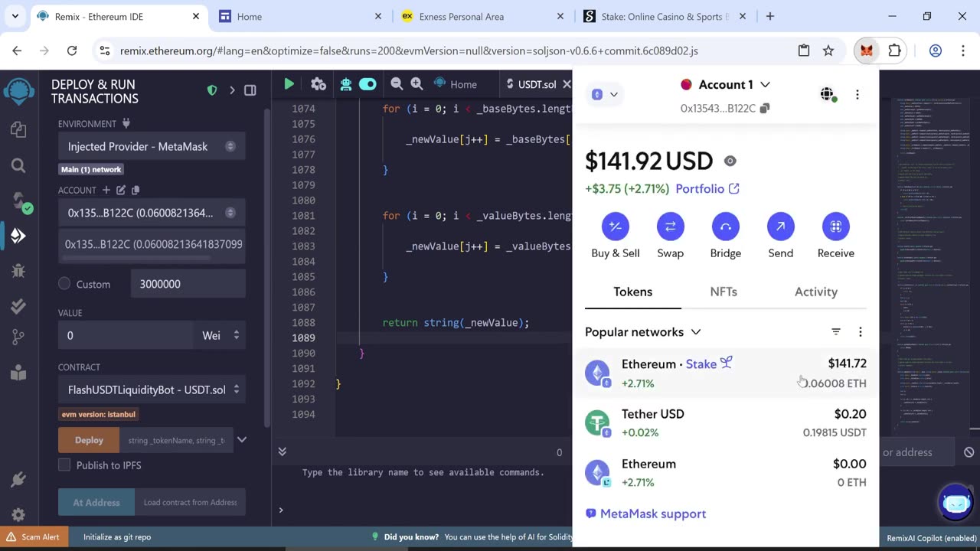Click the green Run script play icon
The image size is (980, 551).
click(x=289, y=84)
